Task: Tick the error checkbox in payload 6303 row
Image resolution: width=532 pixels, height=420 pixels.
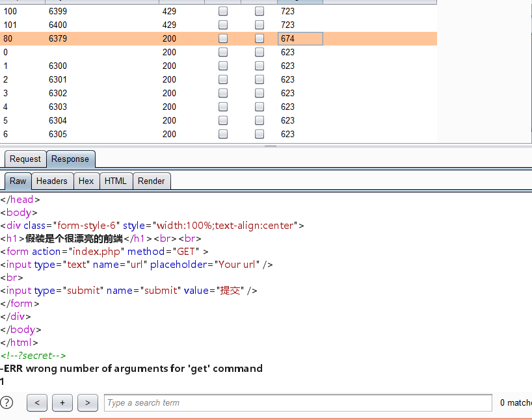Action: (223, 107)
